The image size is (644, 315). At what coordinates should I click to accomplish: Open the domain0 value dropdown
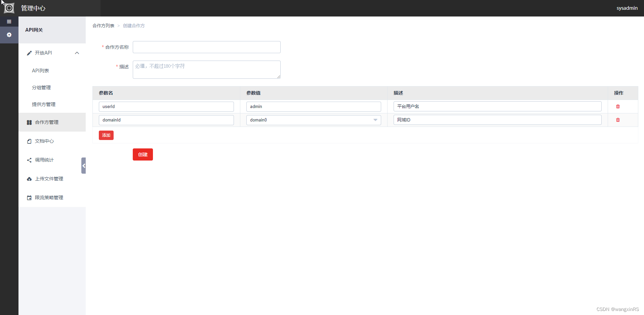coord(314,120)
